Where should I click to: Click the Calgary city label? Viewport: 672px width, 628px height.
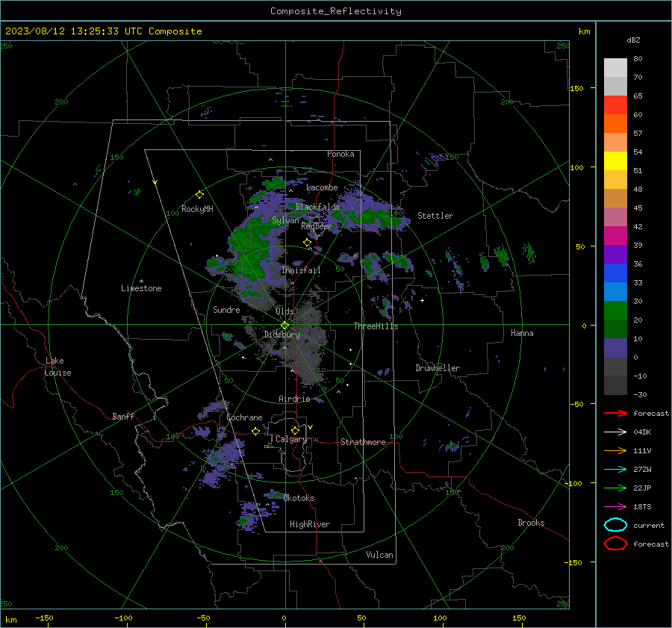pyautogui.click(x=291, y=439)
